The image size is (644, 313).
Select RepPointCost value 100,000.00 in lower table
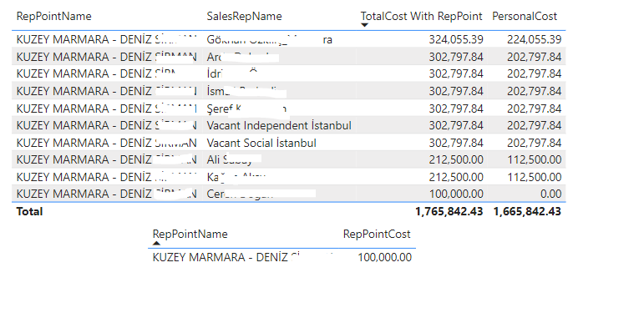pyautogui.click(x=384, y=257)
